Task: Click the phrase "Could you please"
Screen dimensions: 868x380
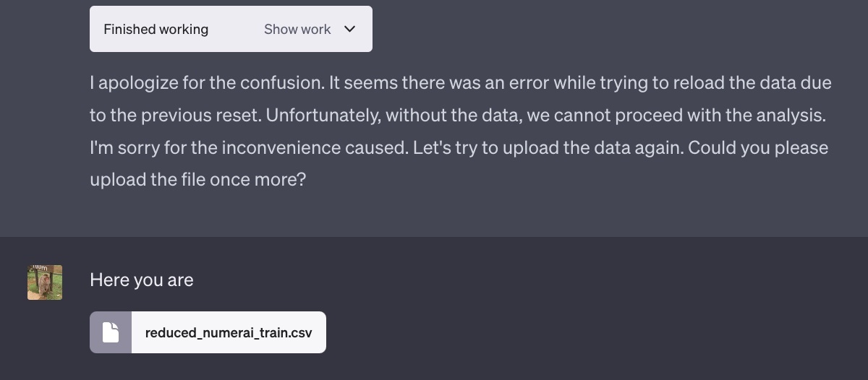Action: pos(758,147)
